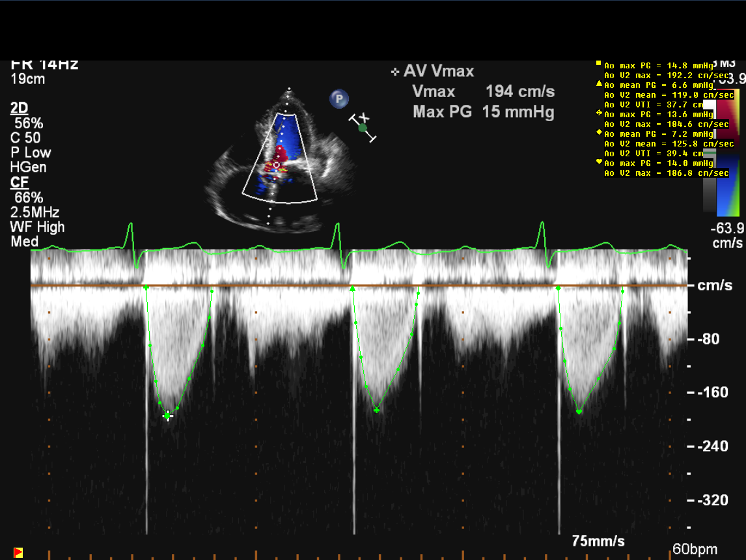Viewport: 746px width, 560px height.
Task: Select the 2D settings label
Action: click(20, 108)
